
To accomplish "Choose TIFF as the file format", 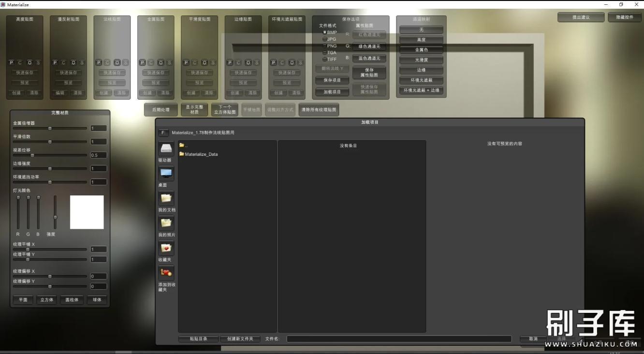I will (x=325, y=59).
